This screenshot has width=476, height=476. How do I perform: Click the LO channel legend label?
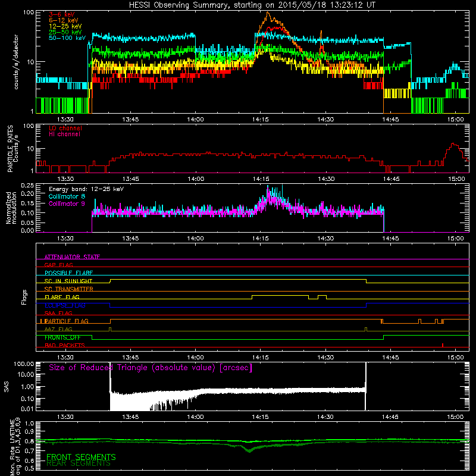pyautogui.click(x=65, y=128)
